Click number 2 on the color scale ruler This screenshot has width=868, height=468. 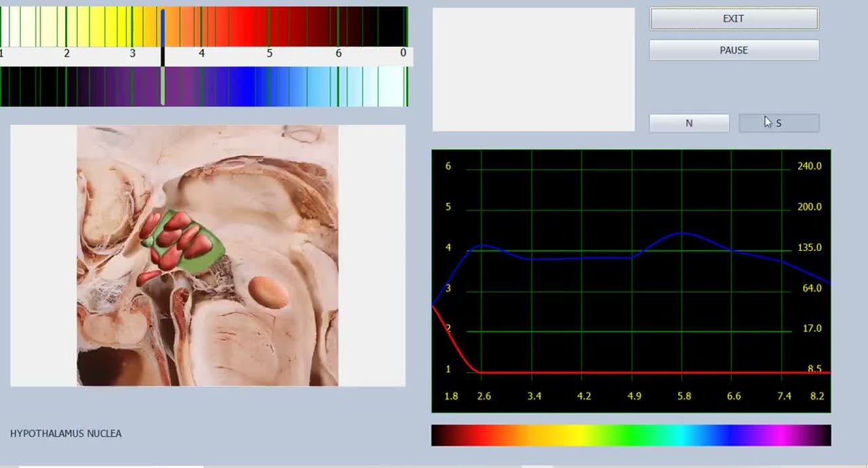pos(66,53)
